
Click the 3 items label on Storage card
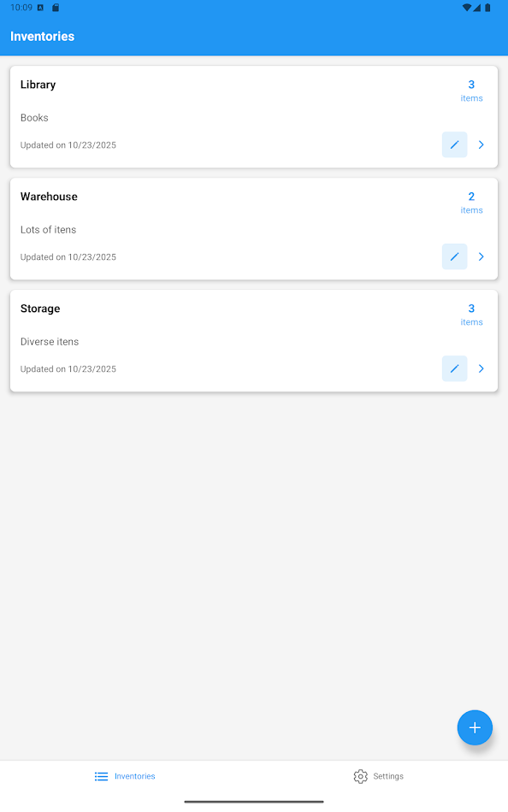click(x=471, y=314)
